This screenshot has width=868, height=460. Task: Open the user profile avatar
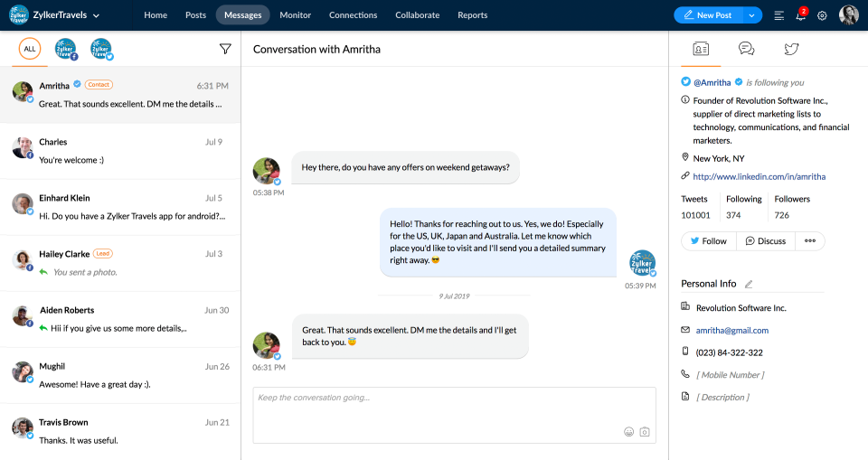coord(849,15)
